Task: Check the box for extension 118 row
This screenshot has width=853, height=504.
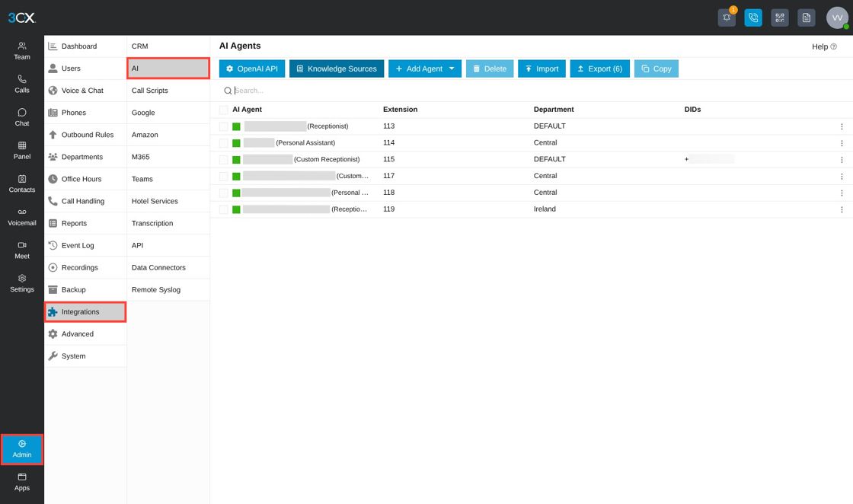Action: click(x=224, y=193)
